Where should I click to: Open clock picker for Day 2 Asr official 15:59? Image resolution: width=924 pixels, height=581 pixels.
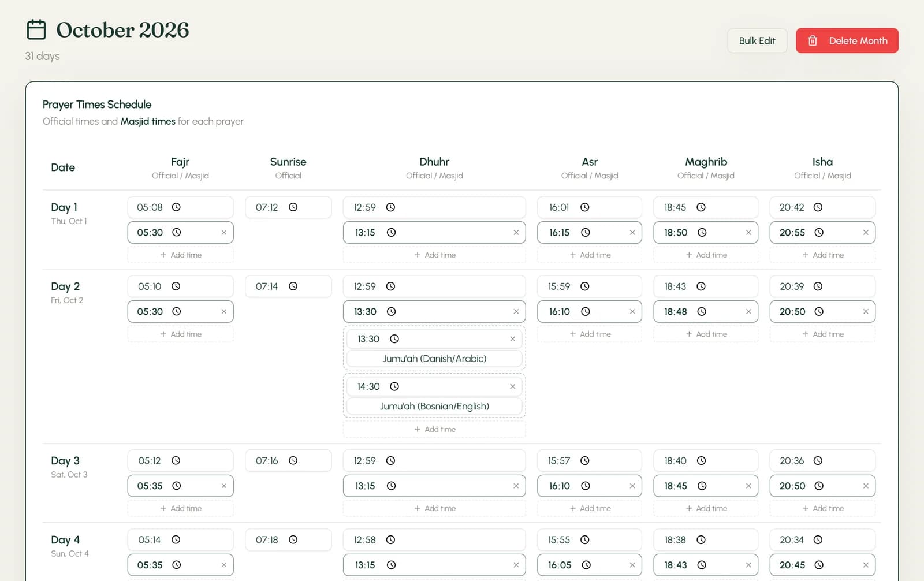tap(584, 286)
